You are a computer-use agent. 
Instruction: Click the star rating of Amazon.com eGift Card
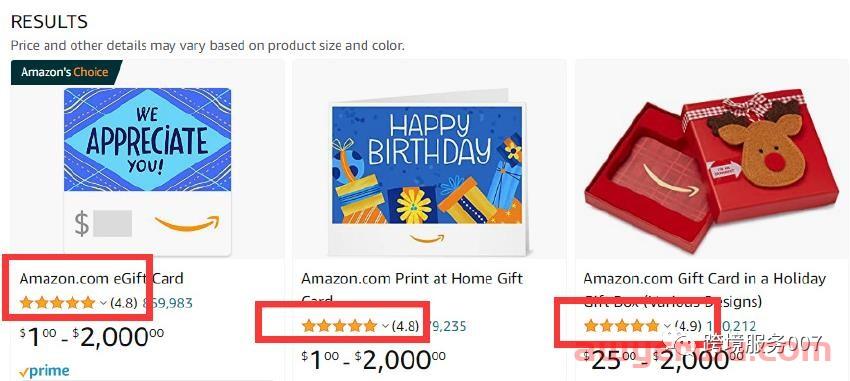(57, 303)
